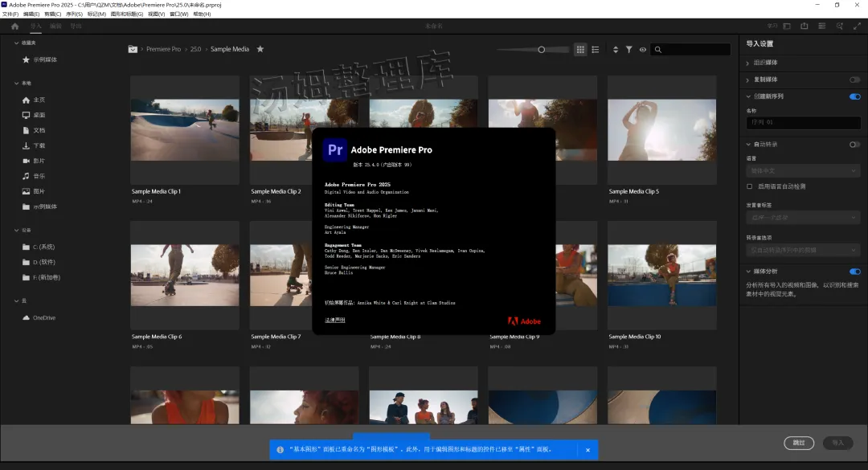This screenshot has width=868, height=470.
Task: Click the folder icon in breadcrumb path
Action: click(133, 49)
